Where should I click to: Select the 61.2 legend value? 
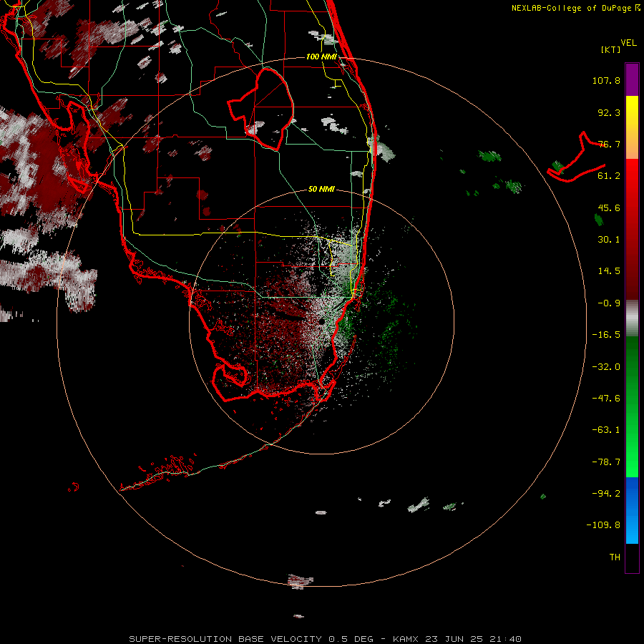[609, 176]
